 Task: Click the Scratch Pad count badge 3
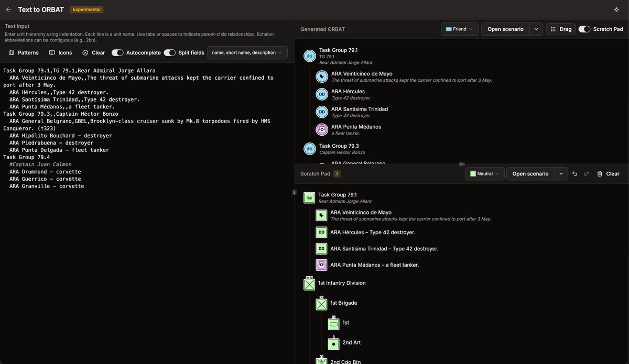click(x=337, y=174)
